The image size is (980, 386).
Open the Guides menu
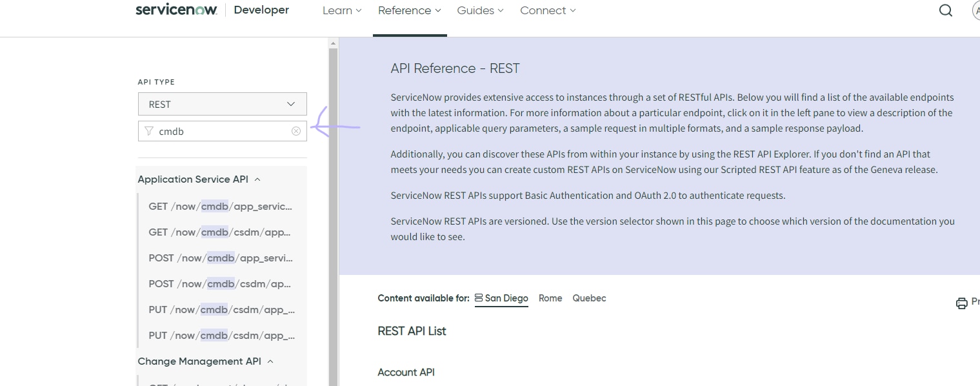pos(480,10)
